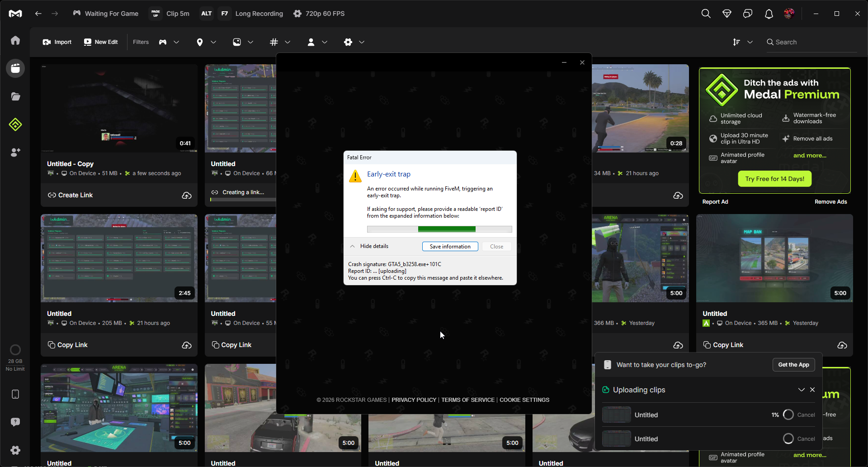Upload the 366 MB clip to cloud
The height and width of the screenshot is (467, 868).
point(678,345)
